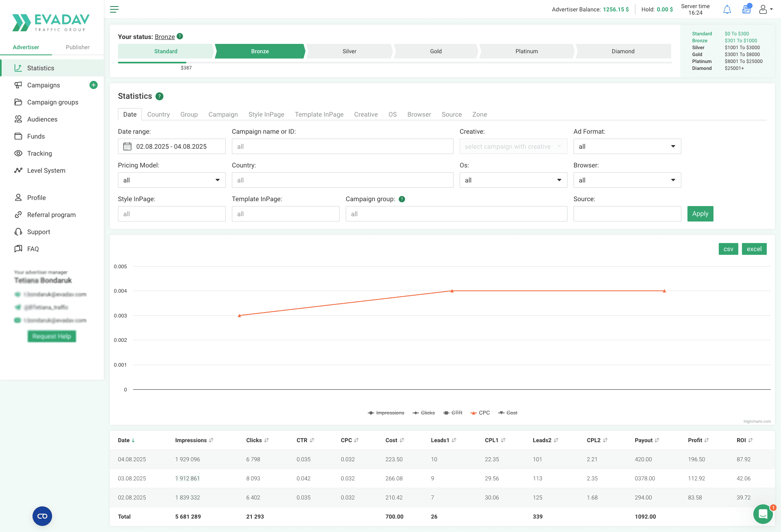Expand the Browser dropdown
The image size is (781, 532).
click(x=627, y=180)
